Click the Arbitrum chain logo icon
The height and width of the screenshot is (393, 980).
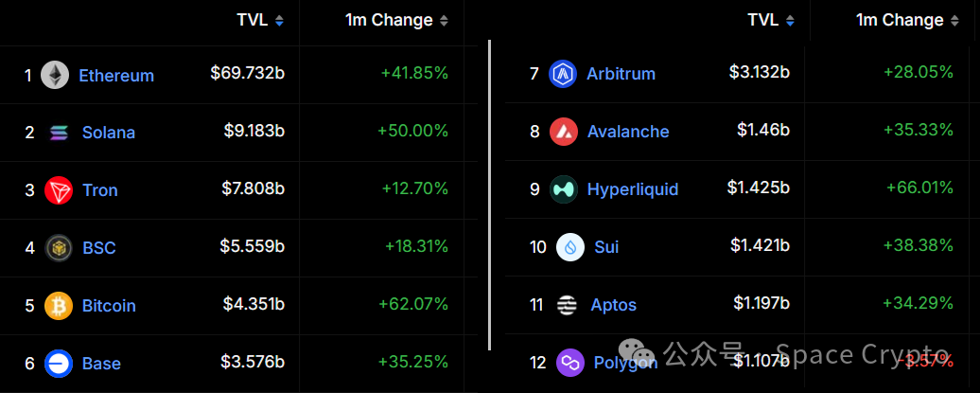[x=563, y=74]
